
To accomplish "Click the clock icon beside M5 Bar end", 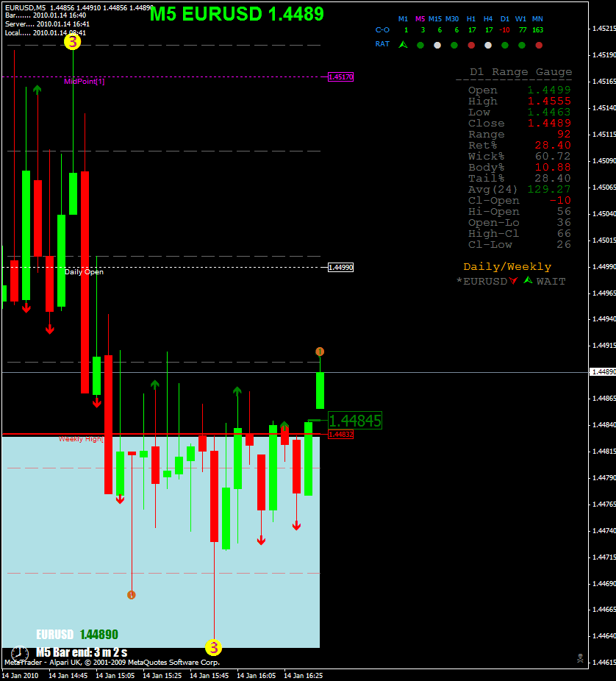I will (20, 653).
